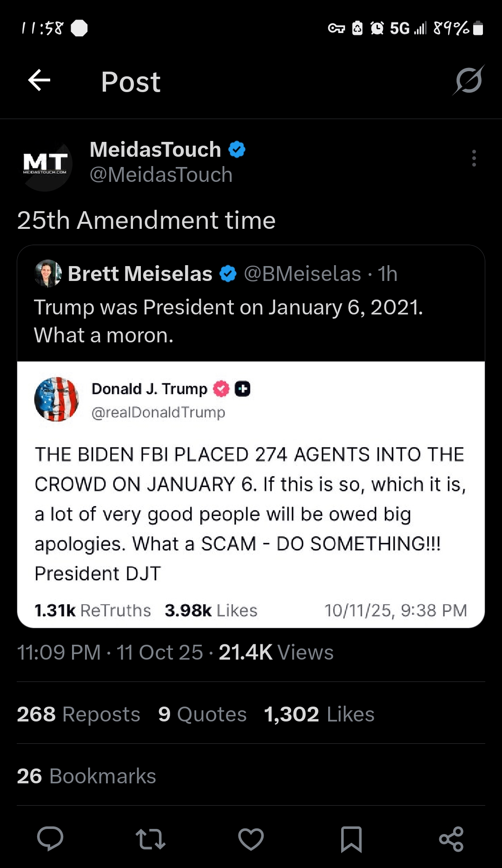View the 1,302 Likes list
The image size is (502, 868).
click(319, 714)
